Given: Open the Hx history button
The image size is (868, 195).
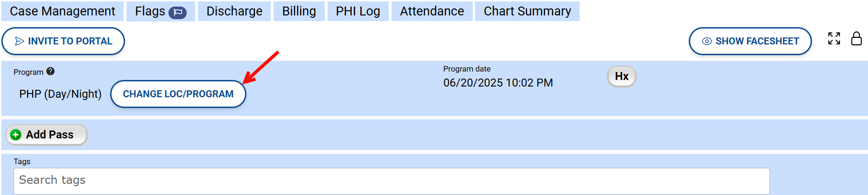Looking at the screenshot, I should [x=621, y=76].
